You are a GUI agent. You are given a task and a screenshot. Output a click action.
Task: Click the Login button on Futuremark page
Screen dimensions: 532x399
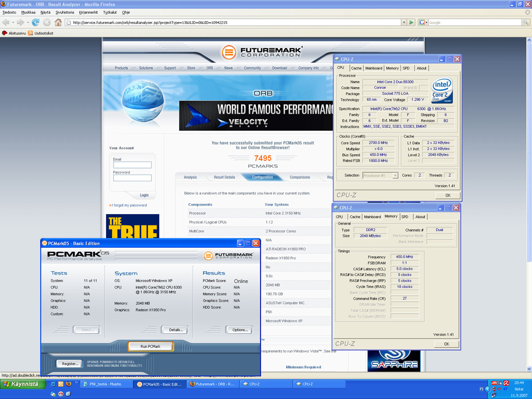144,195
